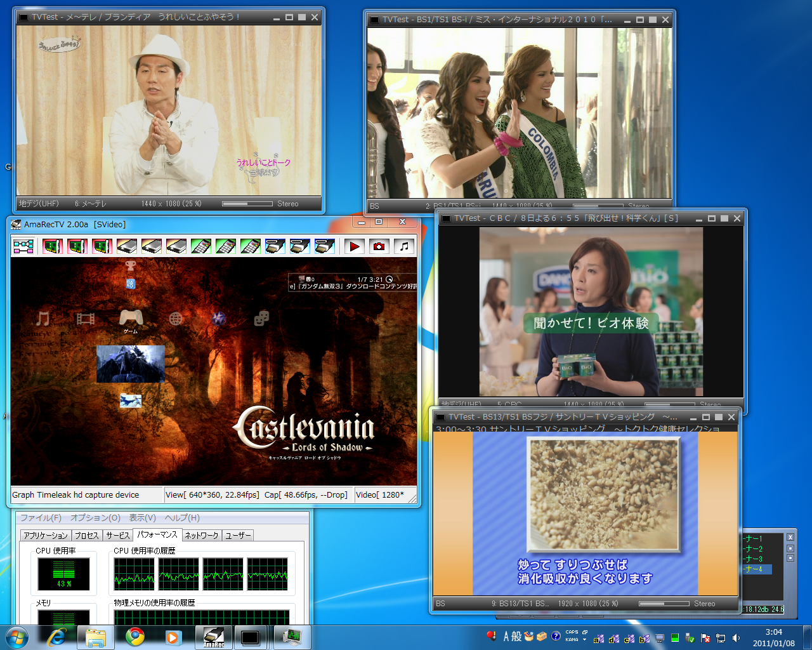
Task: Click 'Cap[ 48.66fps, --Drop]' status cell
Action: coord(306,495)
